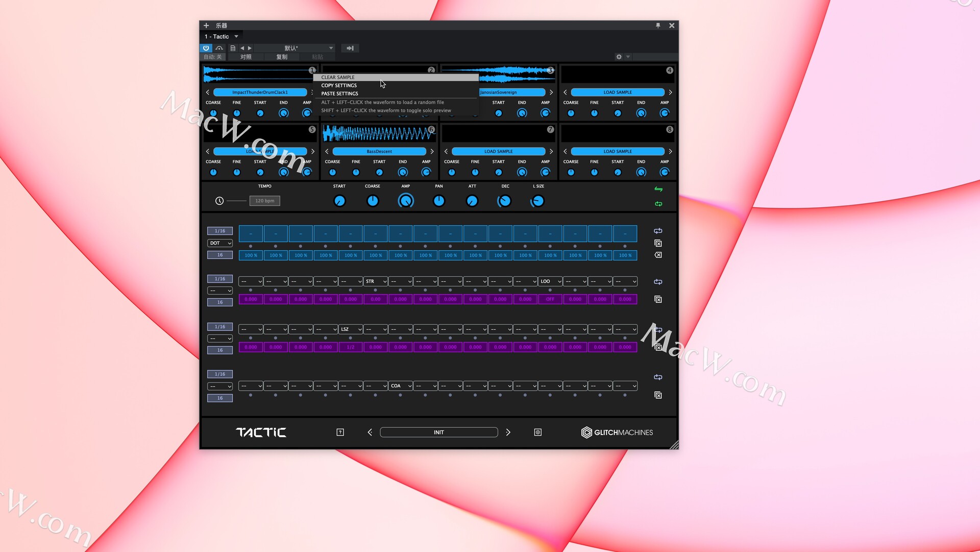The height and width of the screenshot is (552, 980).
Task: Click the INIT preset name field
Action: click(x=439, y=433)
